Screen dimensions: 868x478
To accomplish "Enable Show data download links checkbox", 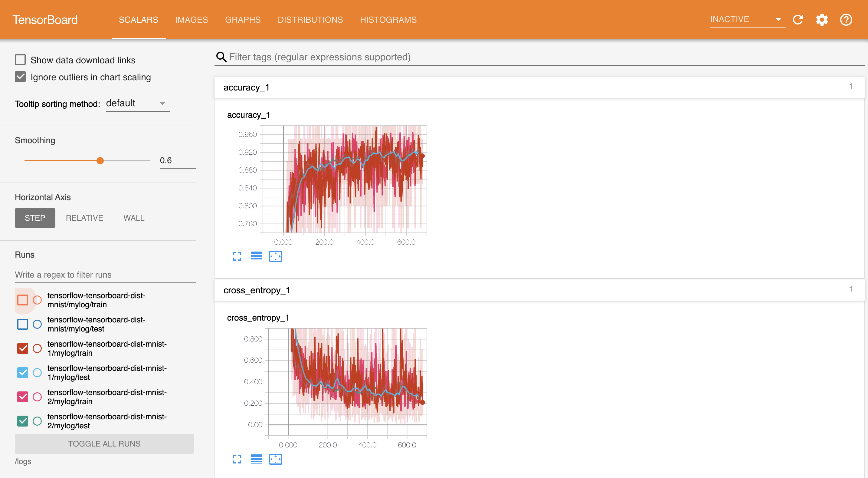I will [x=20, y=60].
